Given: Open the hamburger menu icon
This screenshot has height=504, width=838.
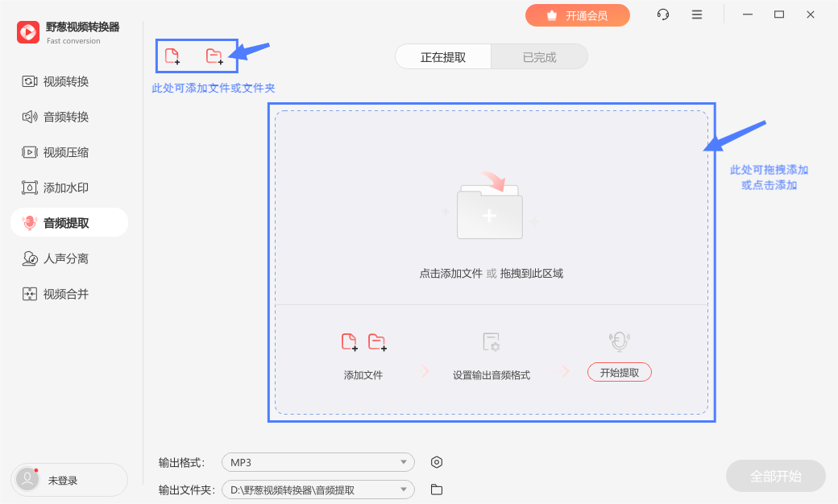Looking at the screenshot, I should (x=697, y=14).
